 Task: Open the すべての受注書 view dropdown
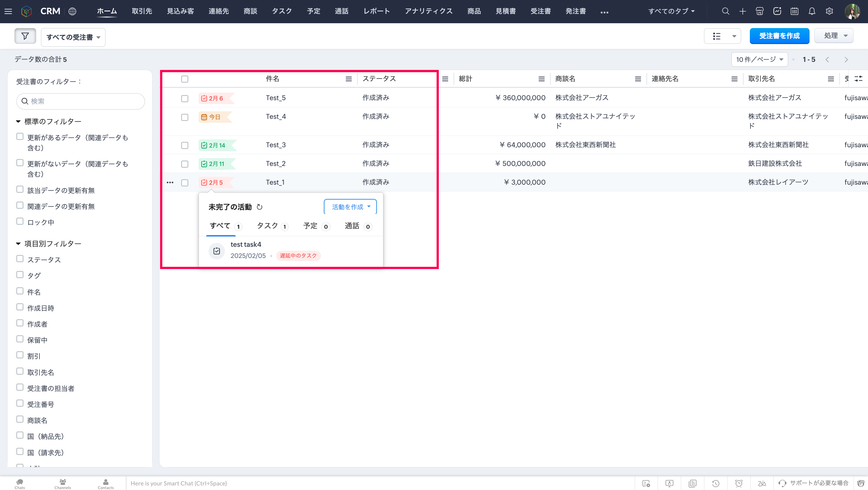coord(73,37)
